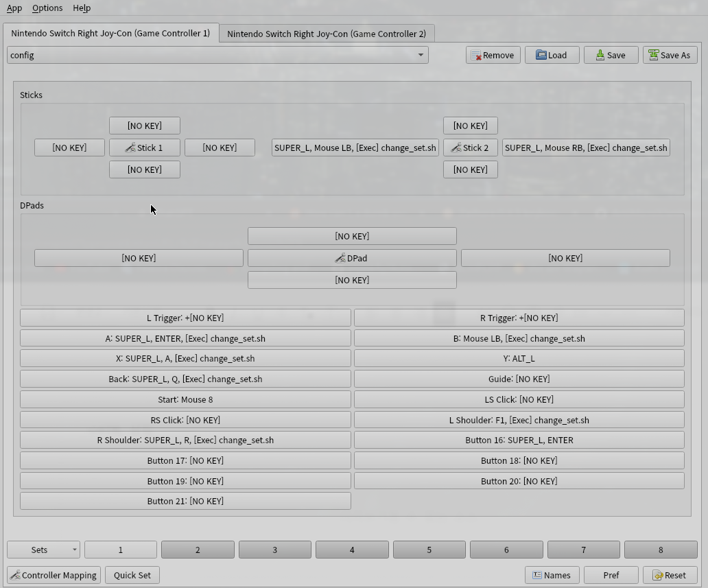This screenshot has width=708, height=588.
Task: Edit Stick 1 down [NO KEY] slot
Action: click(145, 169)
